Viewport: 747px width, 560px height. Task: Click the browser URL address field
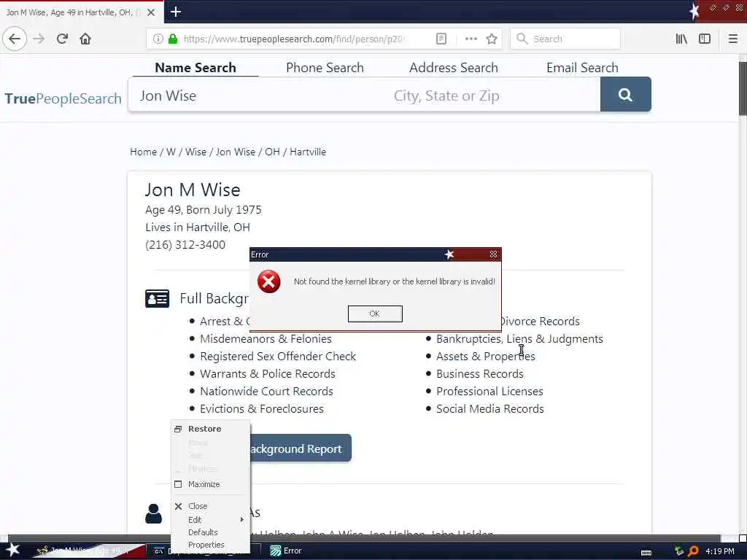(295, 39)
